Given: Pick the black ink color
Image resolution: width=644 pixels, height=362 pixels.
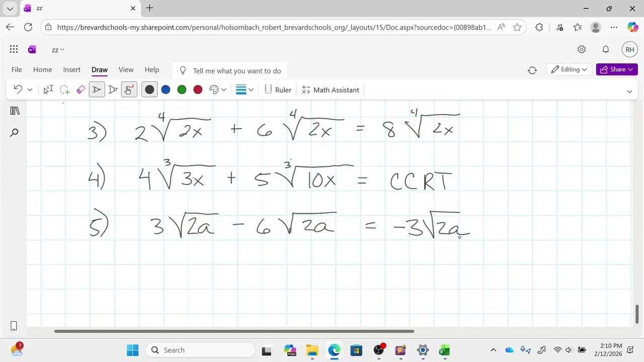Looking at the screenshot, I should (149, 89).
